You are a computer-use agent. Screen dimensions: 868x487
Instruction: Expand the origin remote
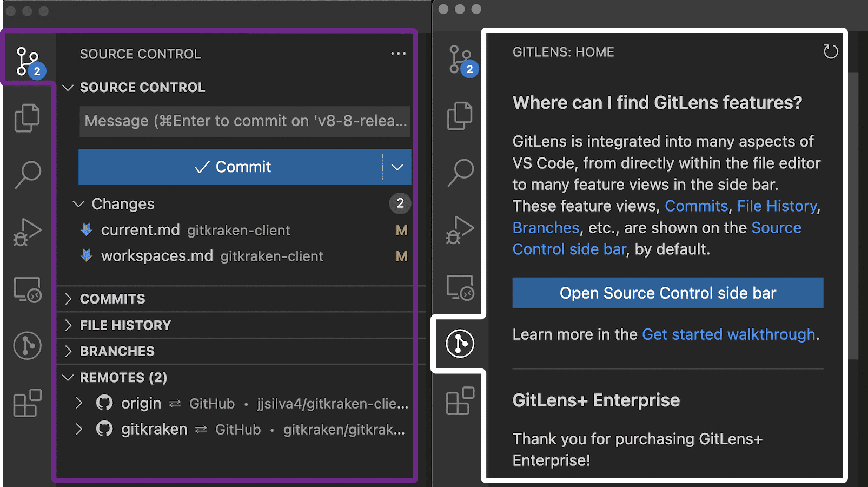coord(79,403)
